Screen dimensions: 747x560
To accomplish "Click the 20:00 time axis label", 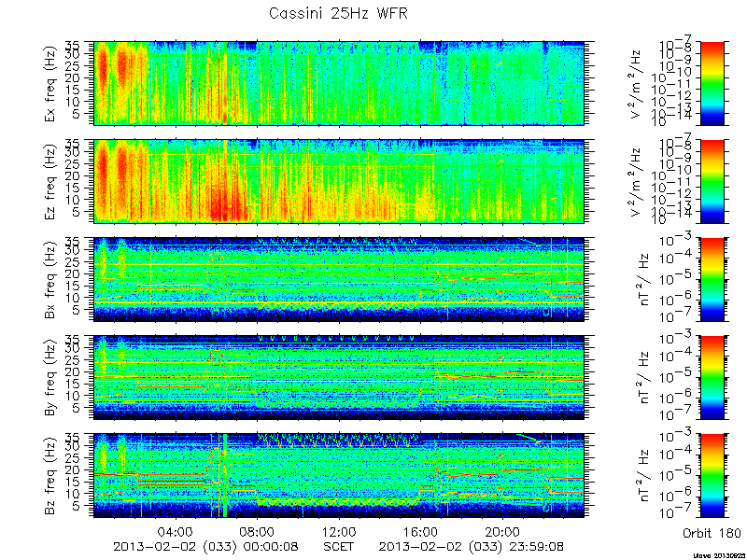I will coord(501,531).
